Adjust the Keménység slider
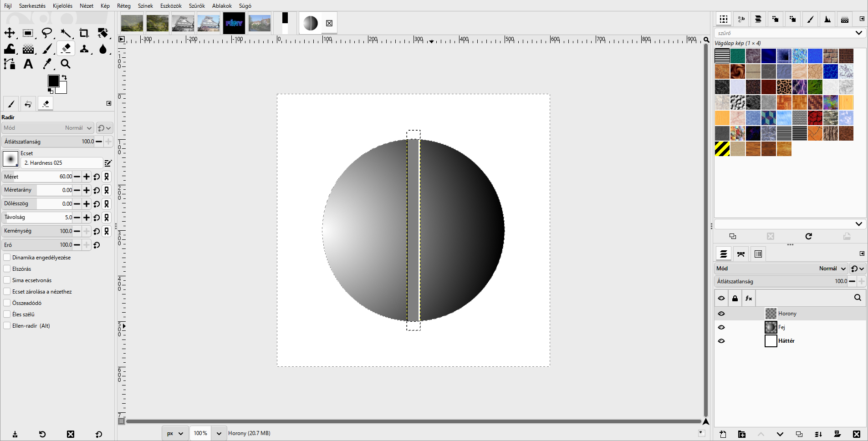The image size is (868, 441). tap(37, 231)
